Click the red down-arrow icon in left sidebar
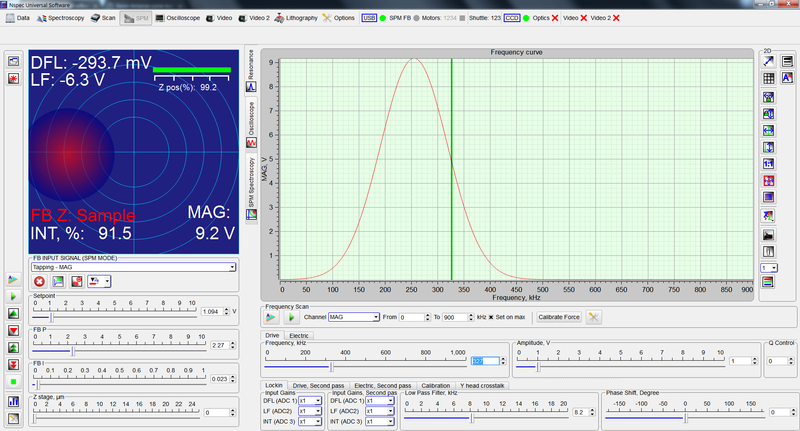This screenshot has width=800, height=431. (14, 330)
